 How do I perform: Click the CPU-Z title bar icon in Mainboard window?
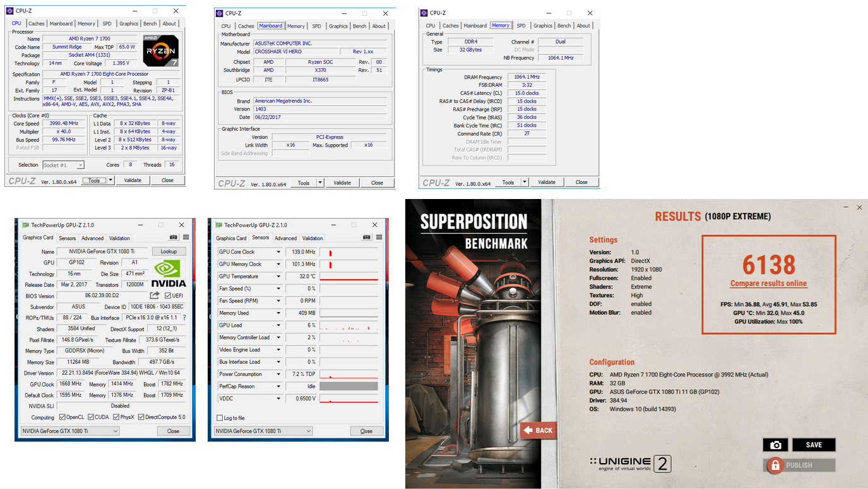[220, 13]
